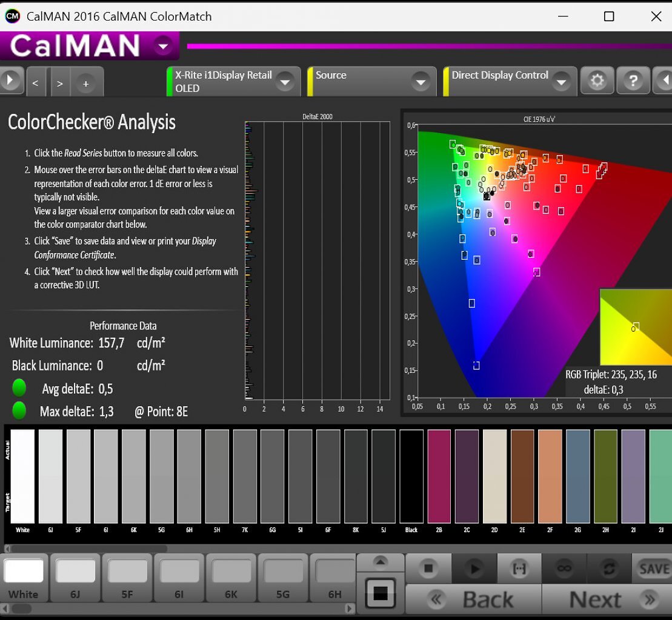Click the comparator chart horizontal scrollbar
This screenshot has height=620, width=672.
point(88,549)
